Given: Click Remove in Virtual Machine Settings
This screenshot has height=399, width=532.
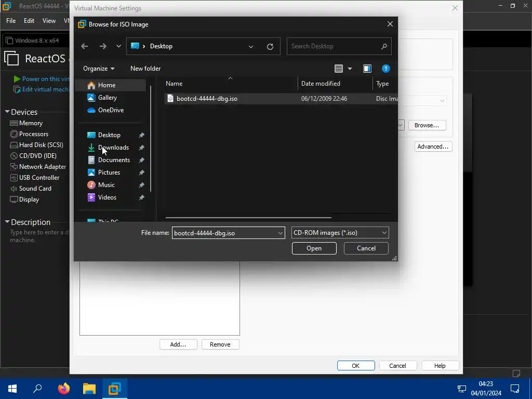Looking at the screenshot, I should (x=220, y=344).
